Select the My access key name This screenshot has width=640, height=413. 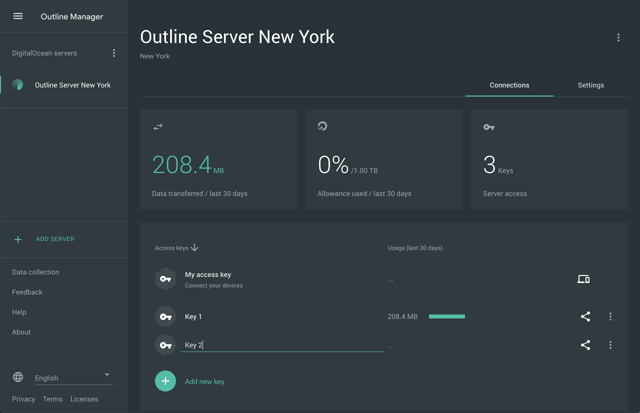(x=208, y=275)
